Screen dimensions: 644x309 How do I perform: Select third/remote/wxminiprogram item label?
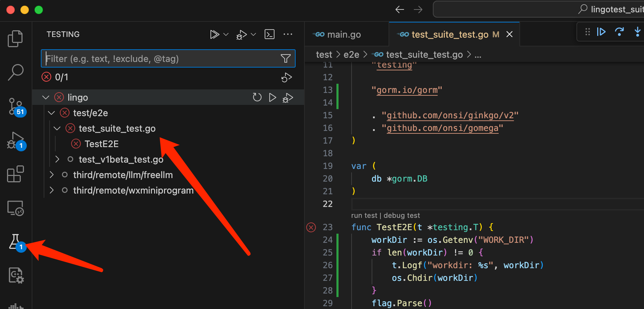(133, 190)
